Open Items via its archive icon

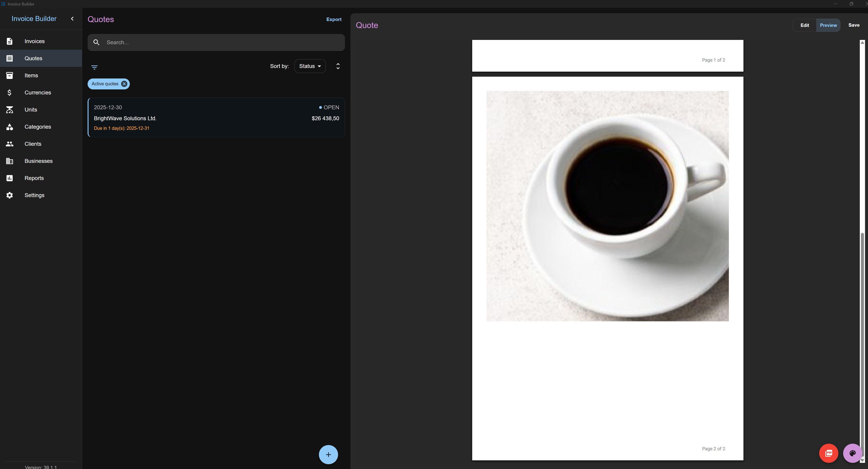[9, 76]
